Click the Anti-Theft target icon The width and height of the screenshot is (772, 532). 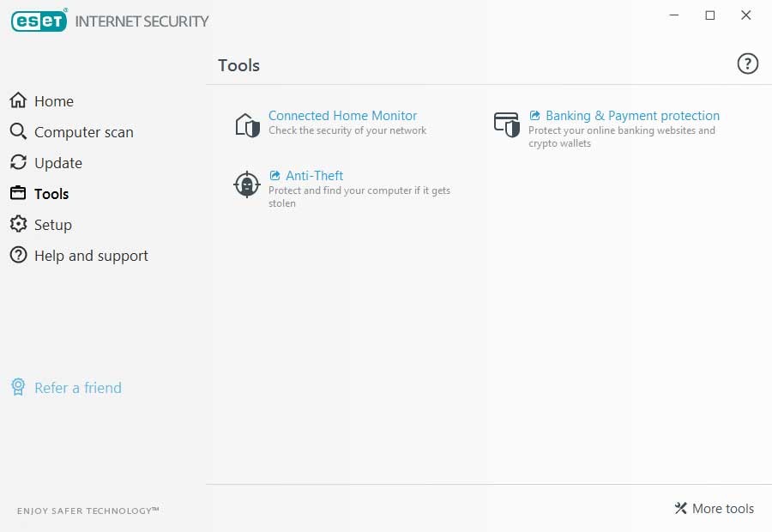[246, 184]
